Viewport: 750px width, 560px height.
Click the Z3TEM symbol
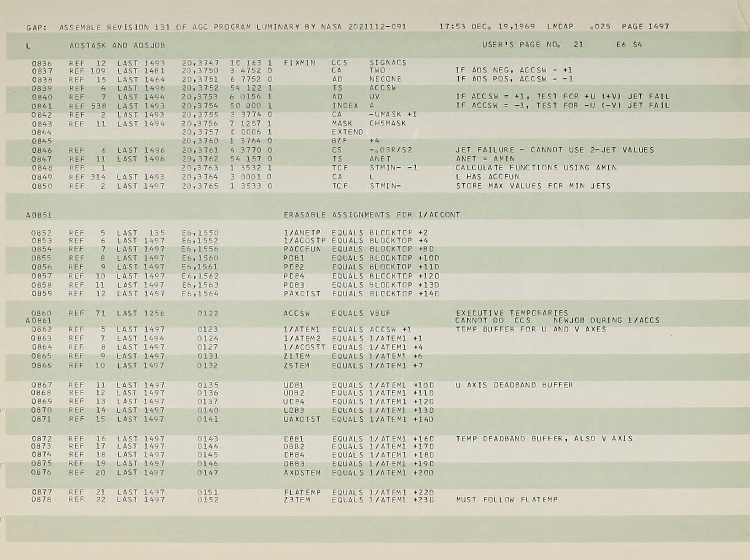tap(296, 500)
